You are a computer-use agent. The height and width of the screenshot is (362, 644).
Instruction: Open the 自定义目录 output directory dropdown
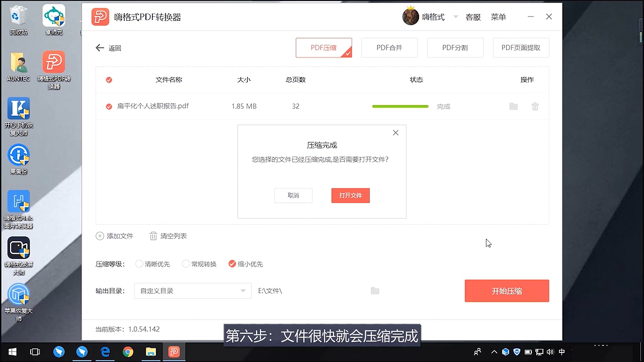coord(192,291)
